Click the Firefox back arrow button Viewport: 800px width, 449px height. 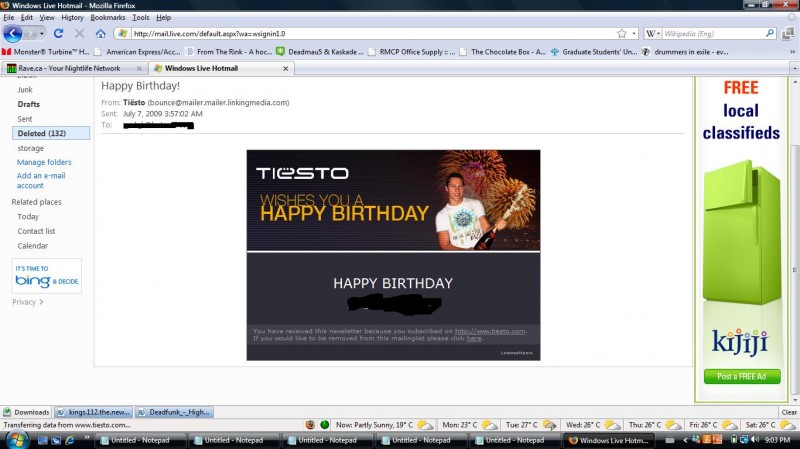click(x=12, y=34)
